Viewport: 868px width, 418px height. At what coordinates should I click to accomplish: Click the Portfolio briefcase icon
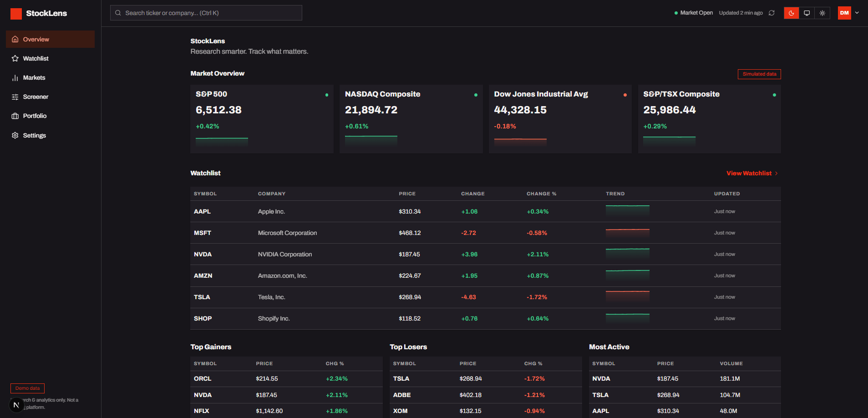pos(15,116)
